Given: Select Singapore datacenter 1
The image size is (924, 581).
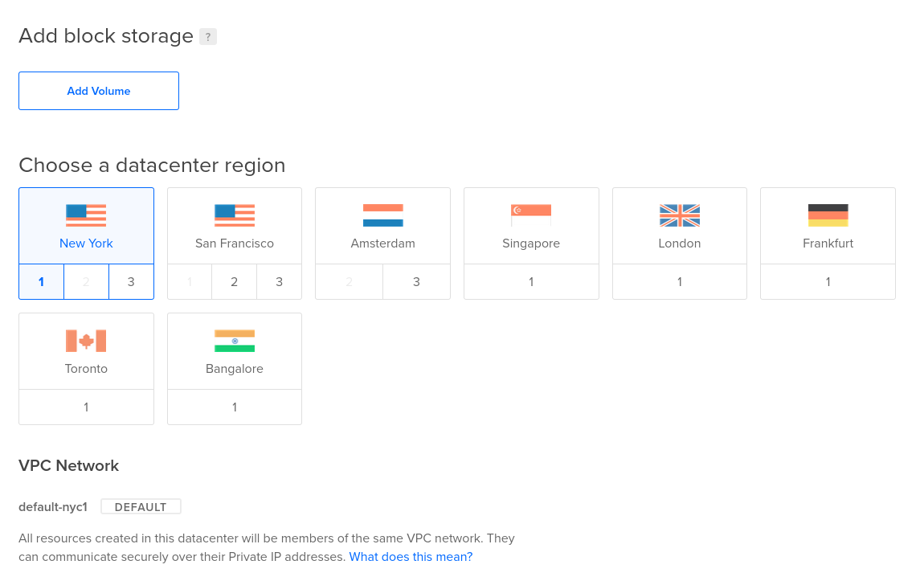Looking at the screenshot, I should click(531, 282).
